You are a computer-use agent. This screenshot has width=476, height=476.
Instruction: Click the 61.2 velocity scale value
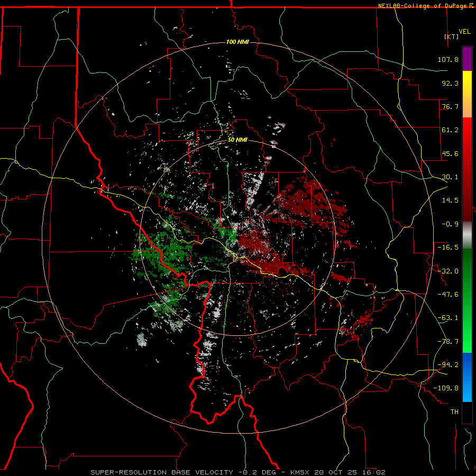450,130
